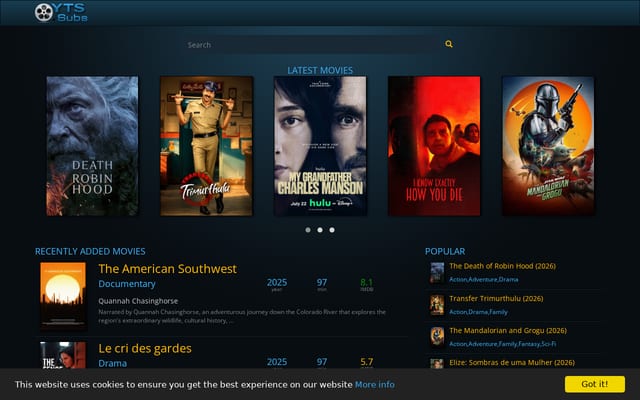This screenshot has width=640, height=400.
Task: Click the YTS Subs film reel logo
Action: 61,12
